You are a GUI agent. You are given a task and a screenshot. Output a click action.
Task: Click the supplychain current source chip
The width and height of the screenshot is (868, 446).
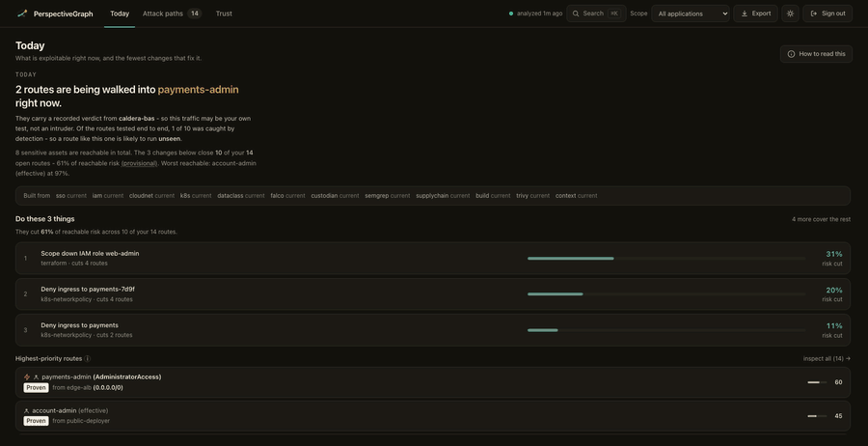pyautogui.click(x=443, y=196)
